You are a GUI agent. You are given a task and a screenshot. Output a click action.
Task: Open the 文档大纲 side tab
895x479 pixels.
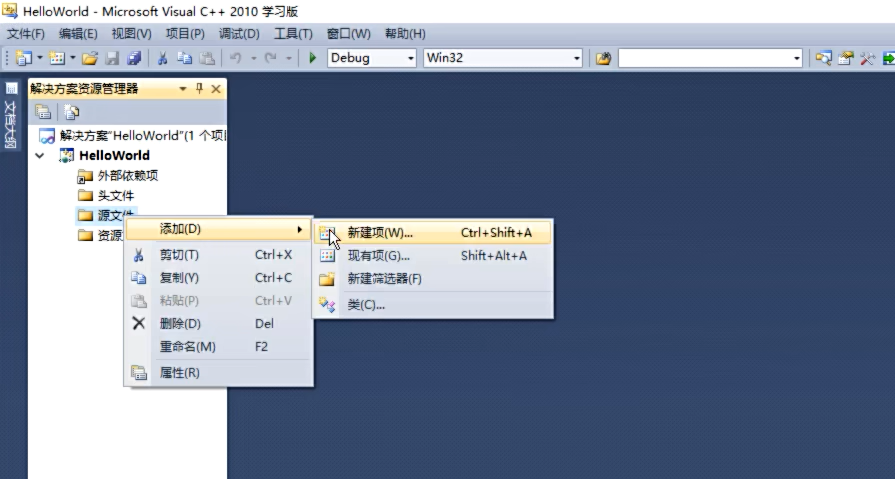tap(11, 117)
